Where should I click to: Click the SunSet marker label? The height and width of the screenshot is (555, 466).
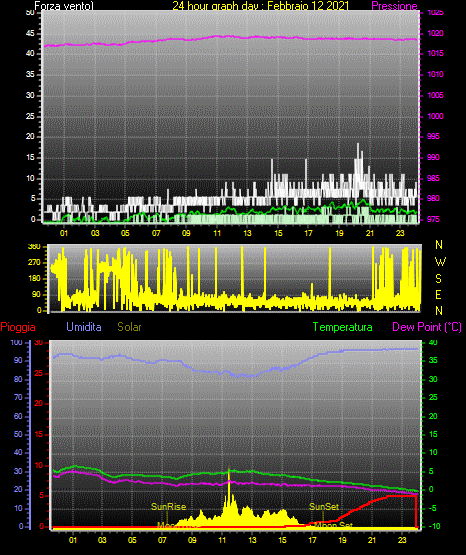click(x=324, y=507)
